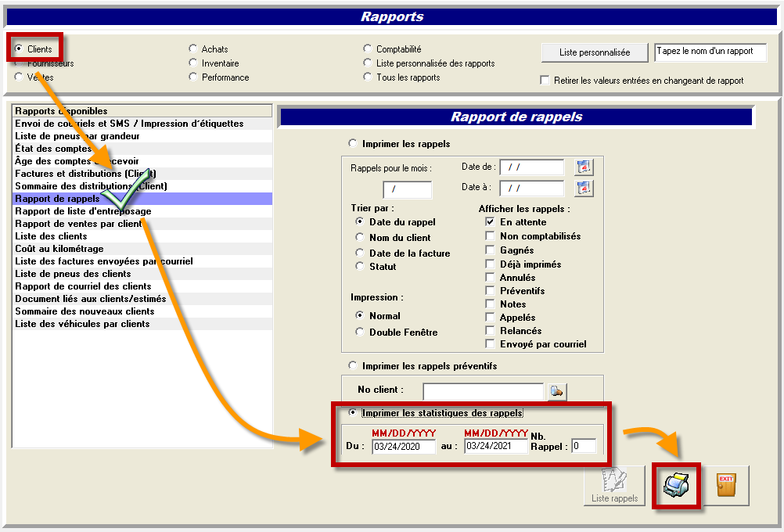
Task: Select Rapport de ventes par client
Action: point(142,224)
